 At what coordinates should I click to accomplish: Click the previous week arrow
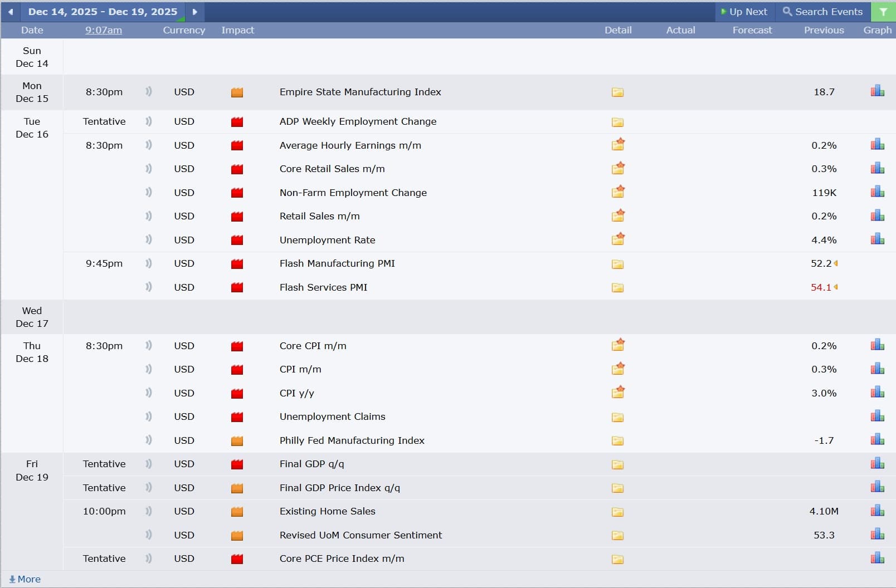click(x=10, y=12)
